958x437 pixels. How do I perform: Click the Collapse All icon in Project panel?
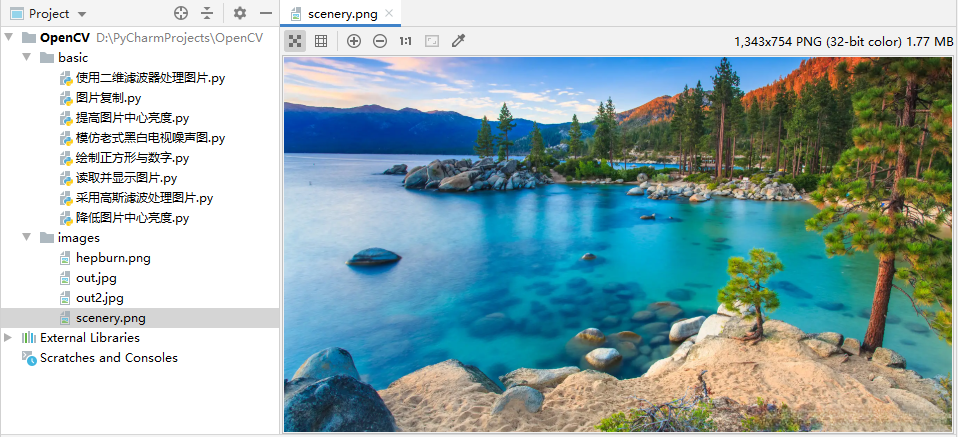coord(208,13)
